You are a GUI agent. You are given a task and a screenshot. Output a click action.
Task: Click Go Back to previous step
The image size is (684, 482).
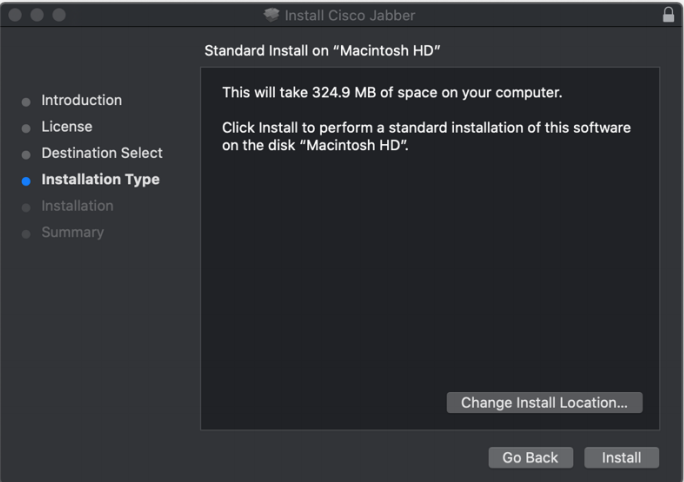click(530, 458)
